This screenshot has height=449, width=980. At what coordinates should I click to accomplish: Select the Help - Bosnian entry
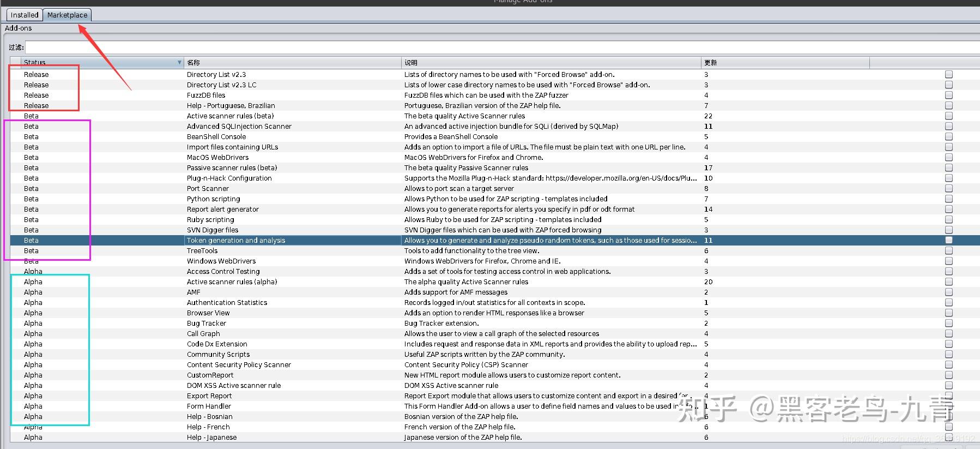(x=209, y=416)
